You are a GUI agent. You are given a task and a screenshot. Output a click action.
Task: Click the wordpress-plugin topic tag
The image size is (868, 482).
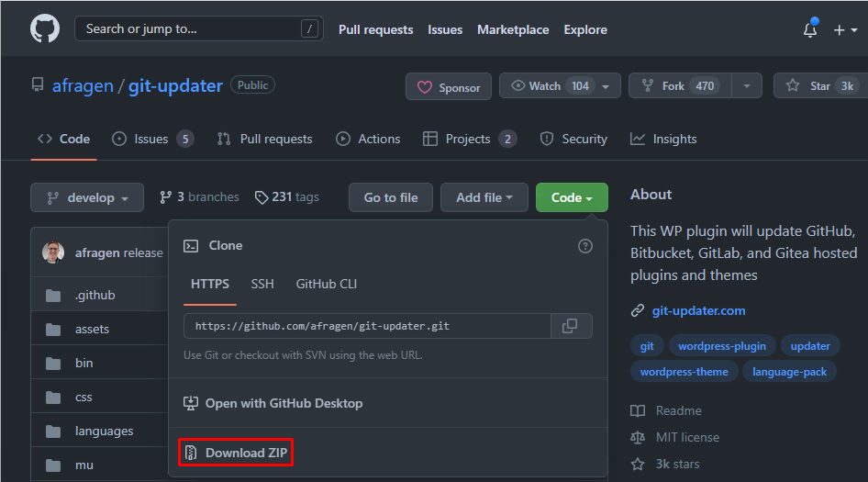(x=722, y=346)
